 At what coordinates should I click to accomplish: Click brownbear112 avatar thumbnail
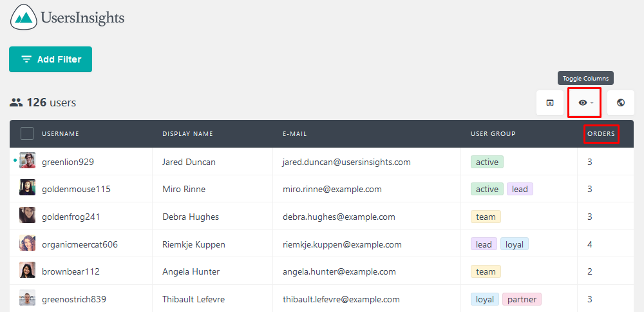tap(27, 270)
